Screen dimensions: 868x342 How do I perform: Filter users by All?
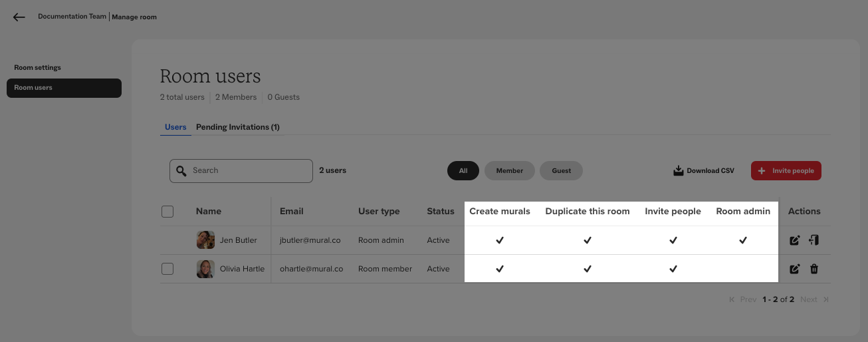(x=463, y=171)
